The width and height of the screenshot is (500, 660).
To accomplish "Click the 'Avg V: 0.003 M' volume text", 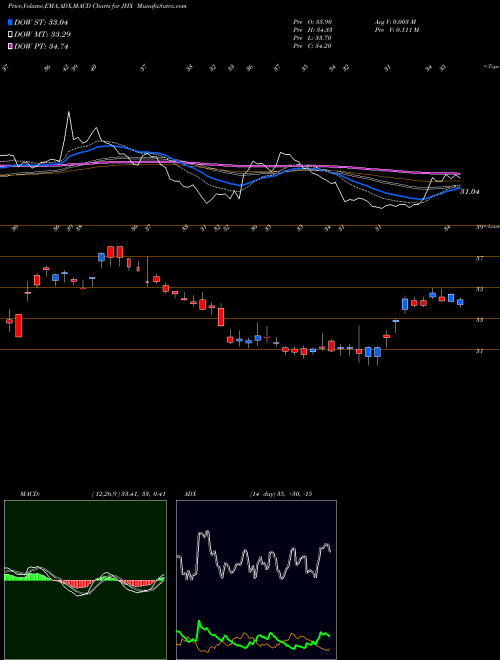I will pyautogui.click(x=396, y=22).
